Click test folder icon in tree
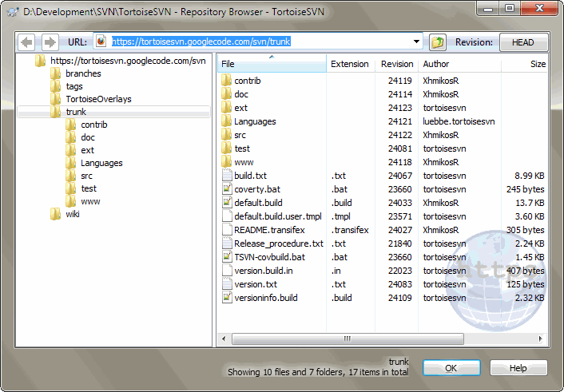564x392 pixels. (x=70, y=188)
